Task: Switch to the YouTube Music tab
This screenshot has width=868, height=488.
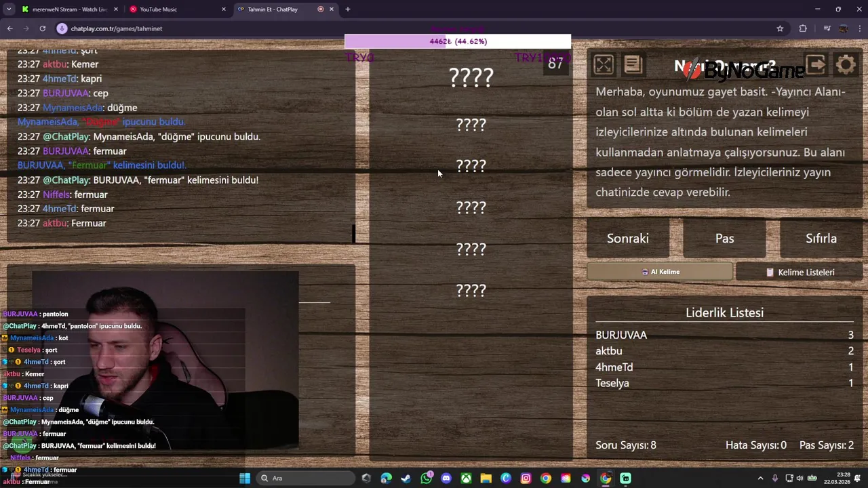Action: tap(176, 9)
